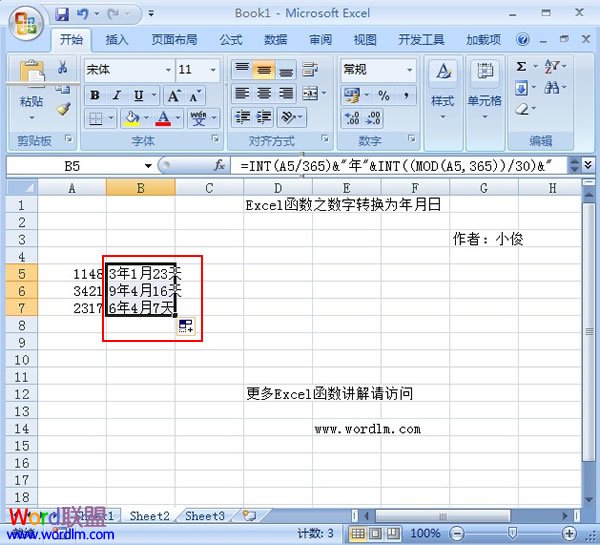Open Font dialog launcher

click(215, 138)
